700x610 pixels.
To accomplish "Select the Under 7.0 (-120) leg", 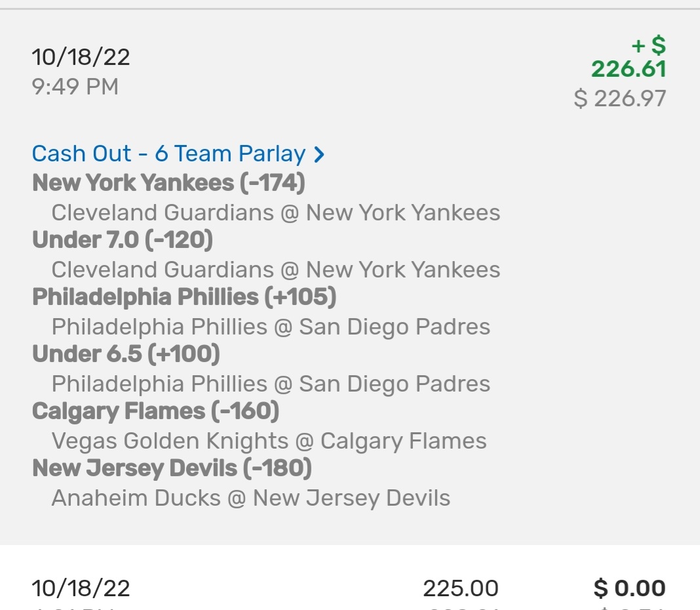I will [x=123, y=240].
